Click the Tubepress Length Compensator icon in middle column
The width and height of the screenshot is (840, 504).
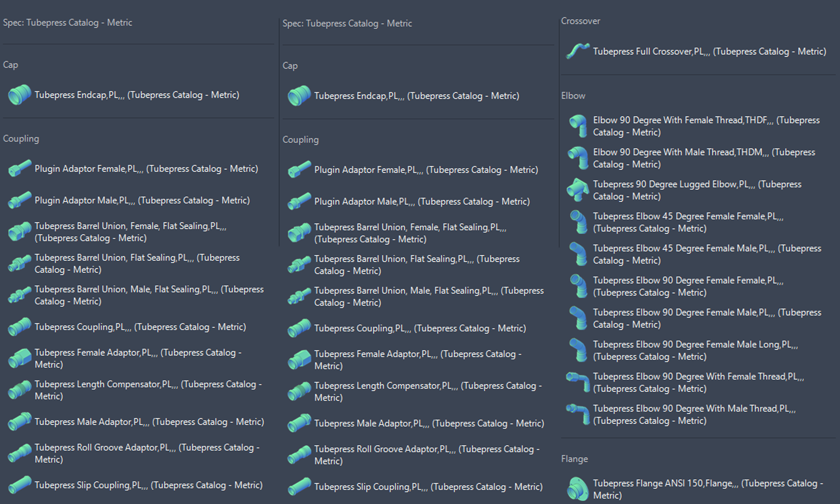[299, 392]
